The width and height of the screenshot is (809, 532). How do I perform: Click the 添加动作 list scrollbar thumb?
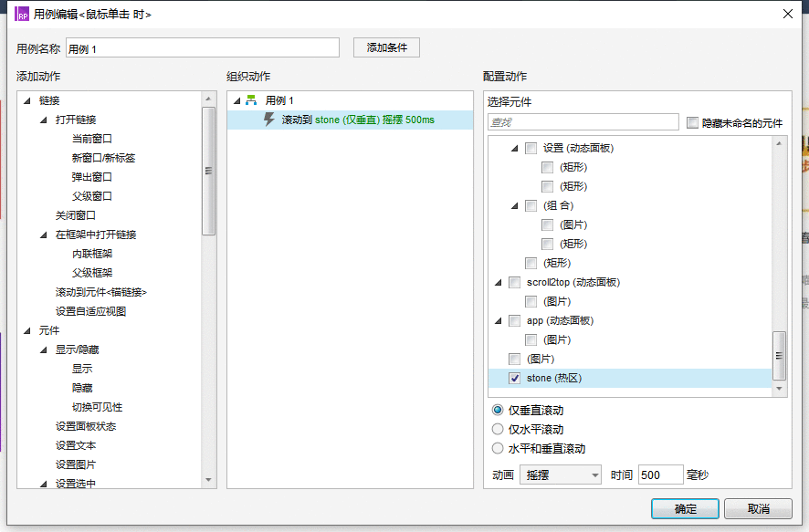(208, 171)
